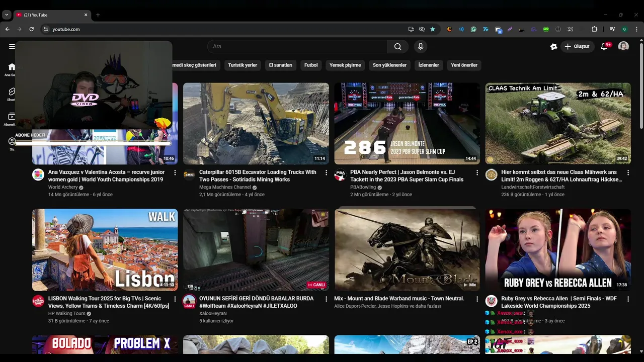Open the Caterpillar excavator video thumbnail

[256, 124]
